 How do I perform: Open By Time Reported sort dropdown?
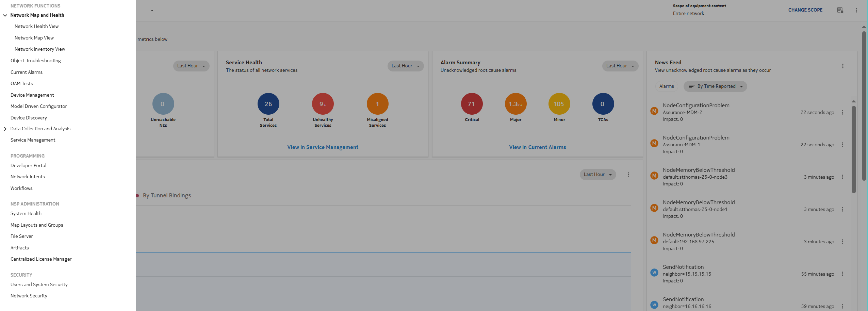coord(715,86)
